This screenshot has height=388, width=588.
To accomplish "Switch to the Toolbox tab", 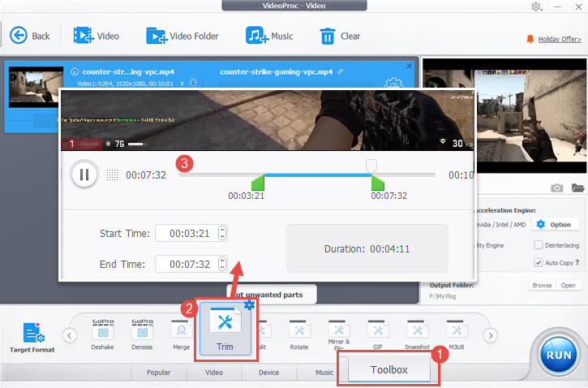I will pos(388,369).
